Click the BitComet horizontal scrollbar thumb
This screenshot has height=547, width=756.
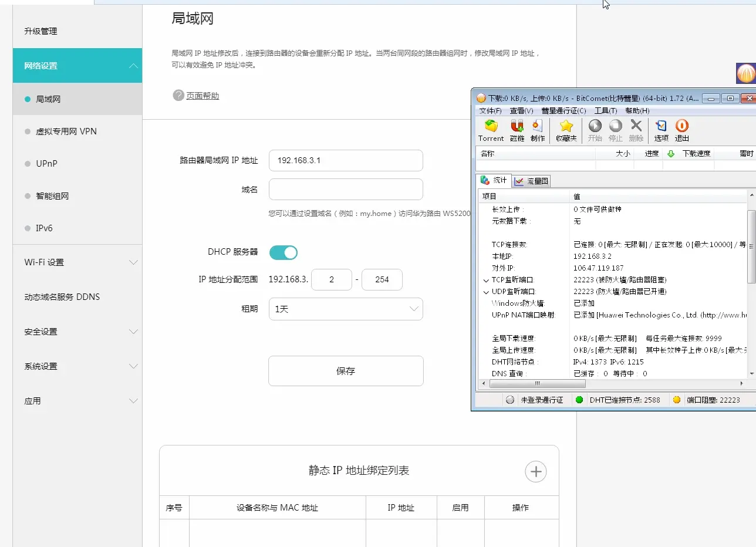point(536,384)
